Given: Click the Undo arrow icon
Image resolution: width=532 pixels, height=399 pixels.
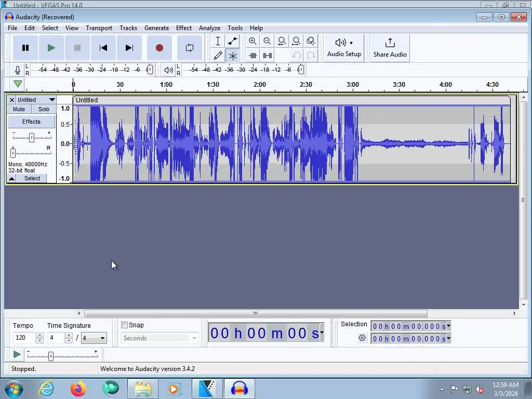Looking at the screenshot, I should click(x=297, y=56).
